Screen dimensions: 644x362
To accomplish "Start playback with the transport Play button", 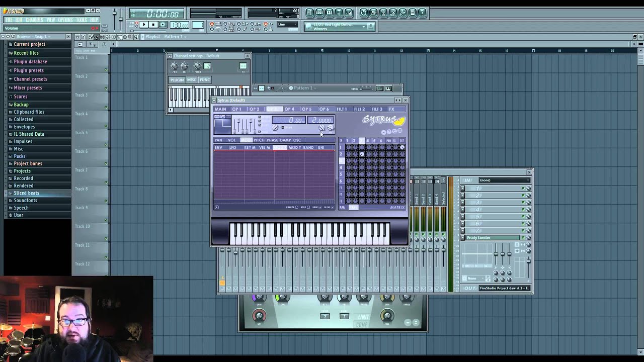I will tap(144, 24).
